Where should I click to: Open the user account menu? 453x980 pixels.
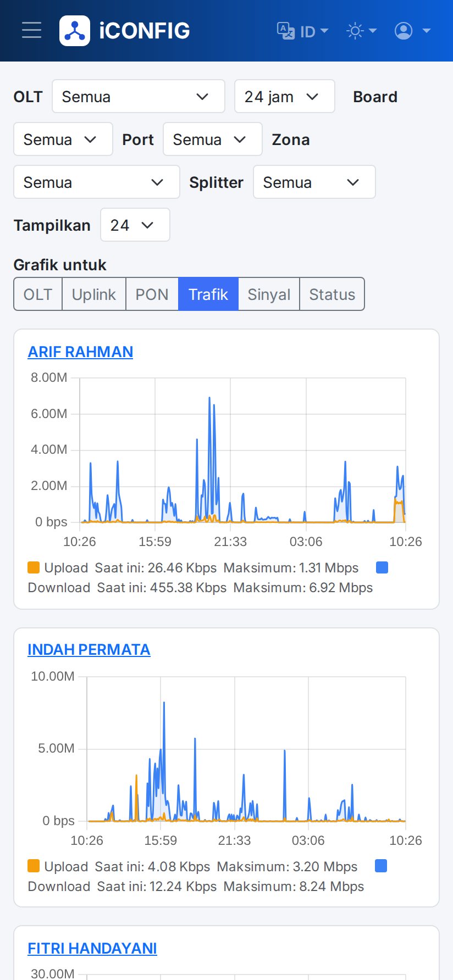(x=412, y=31)
